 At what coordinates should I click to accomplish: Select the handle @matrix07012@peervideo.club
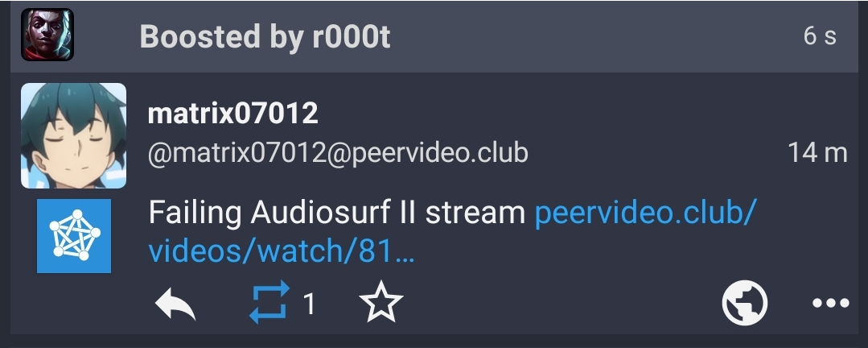click(x=338, y=153)
